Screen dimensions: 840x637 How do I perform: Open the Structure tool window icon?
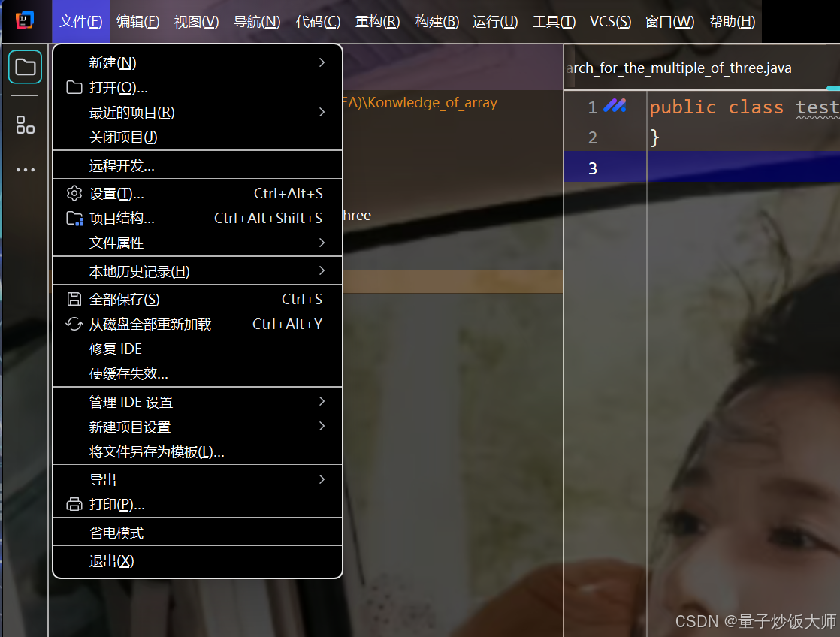[x=26, y=125]
